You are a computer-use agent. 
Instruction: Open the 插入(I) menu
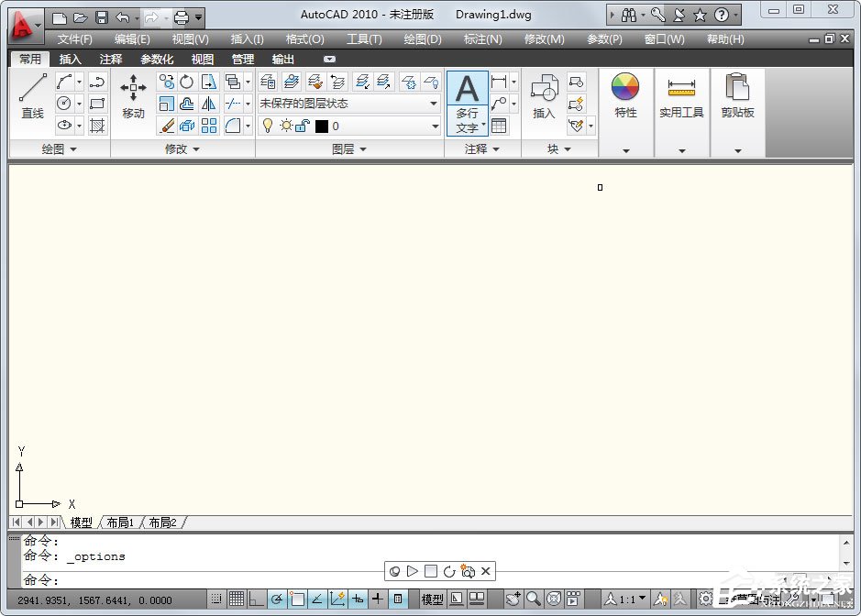pos(246,38)
